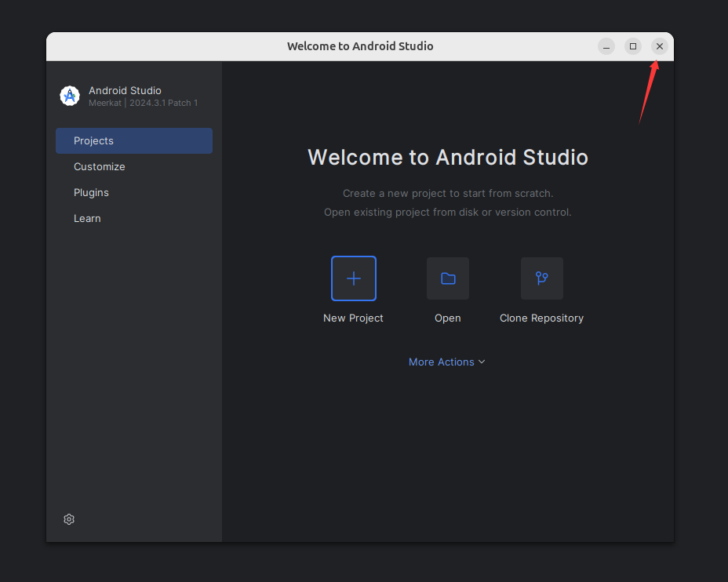Click the large Welcome to Android Studio heading
Image resolution: width=728 pixels, height=582 pixels.
[448, 157]
